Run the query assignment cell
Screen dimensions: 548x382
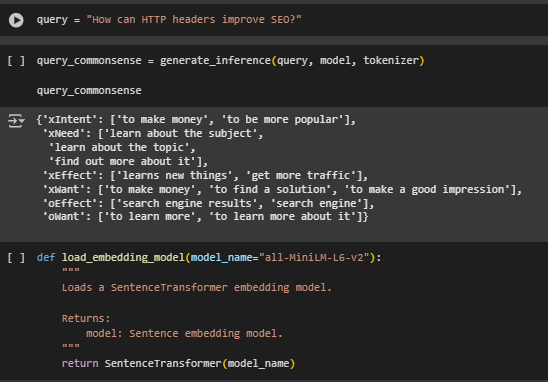[16, 20]
